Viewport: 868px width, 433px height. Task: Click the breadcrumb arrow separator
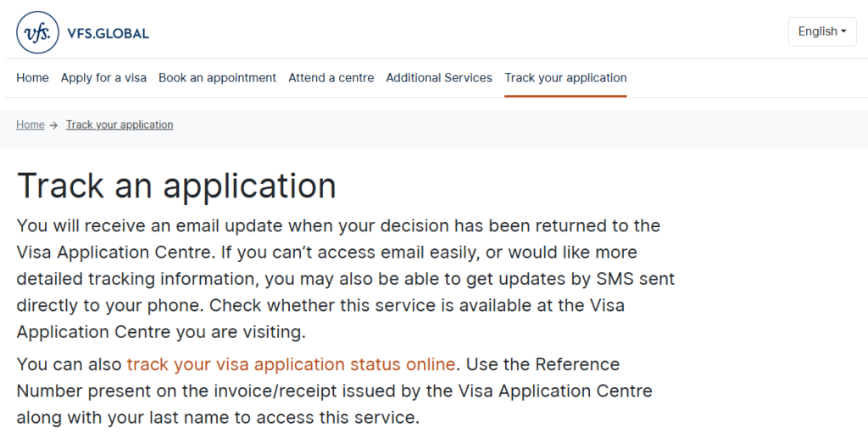point(53,125)
